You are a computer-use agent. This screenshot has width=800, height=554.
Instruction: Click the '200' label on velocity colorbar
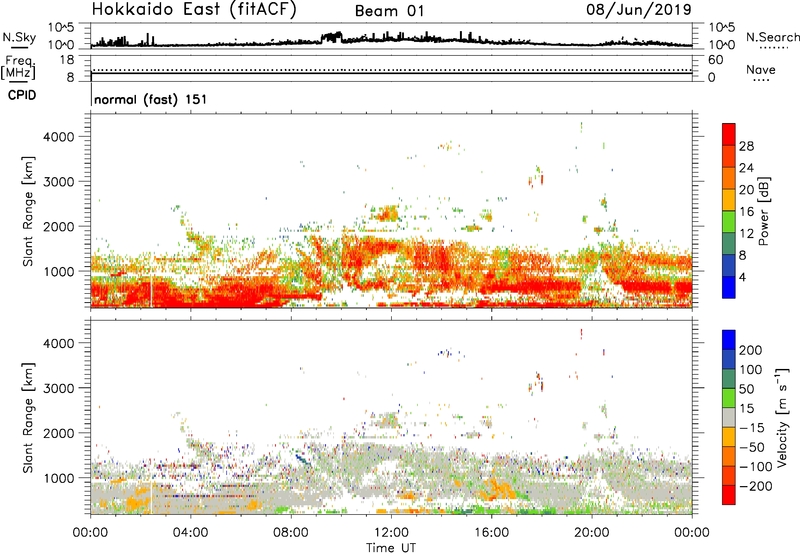[751, 350]
